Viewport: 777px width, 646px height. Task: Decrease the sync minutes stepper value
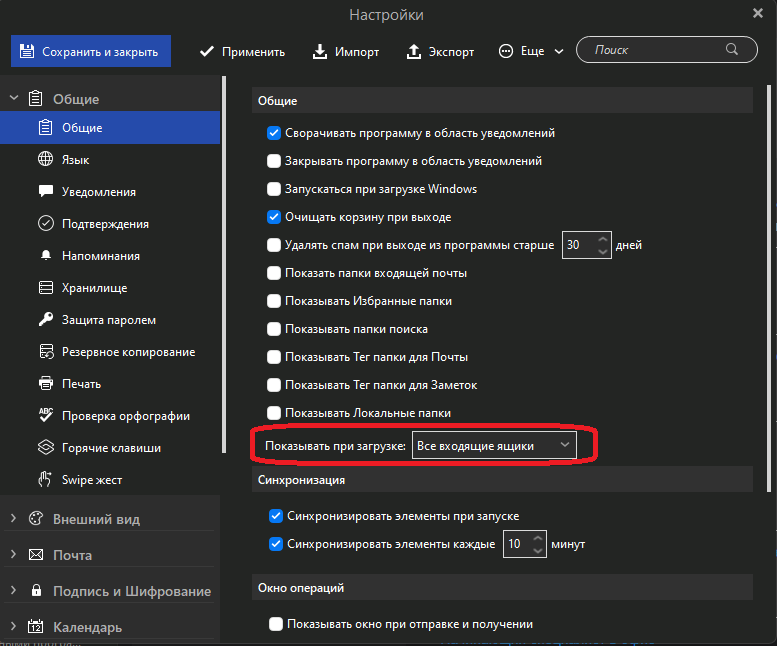538,550
